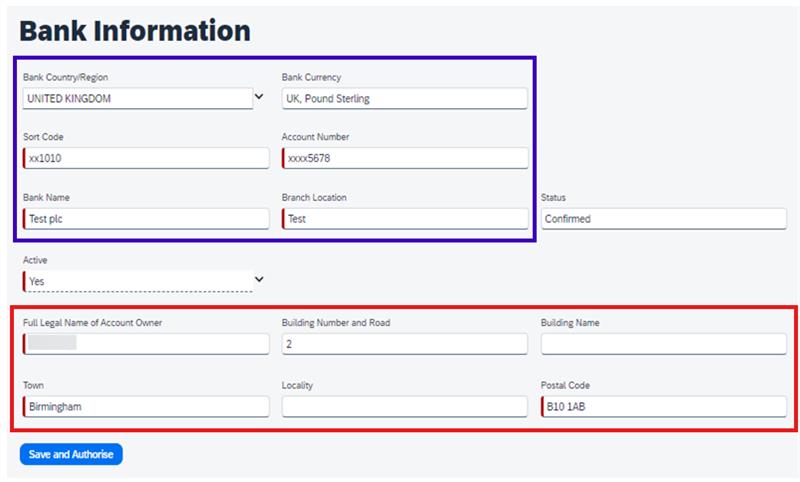Expand the Bank Country/Region dropdown arrow
The width and height of the screenshot is (800, 482).
tap(259, 97)
